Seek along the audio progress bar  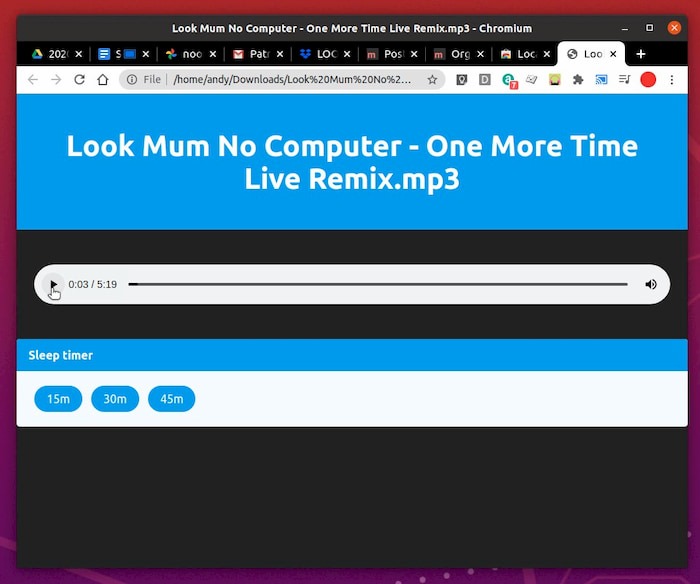click(x=378, y=284)
